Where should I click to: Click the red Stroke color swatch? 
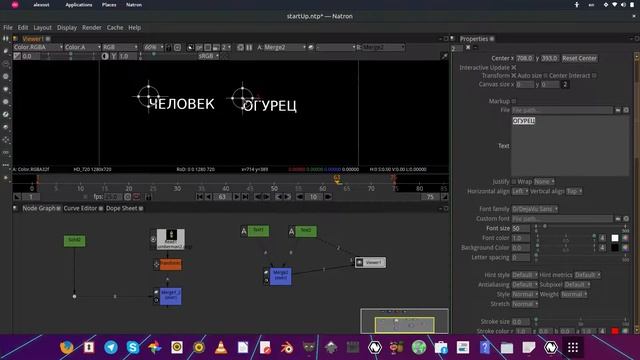(615, 331)
